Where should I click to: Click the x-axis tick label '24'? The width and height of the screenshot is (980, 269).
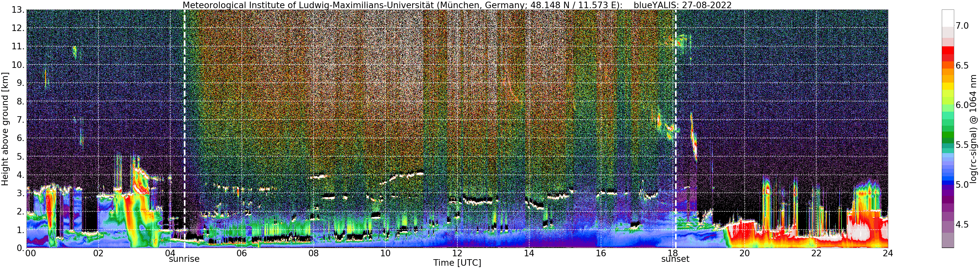point(888,253)
